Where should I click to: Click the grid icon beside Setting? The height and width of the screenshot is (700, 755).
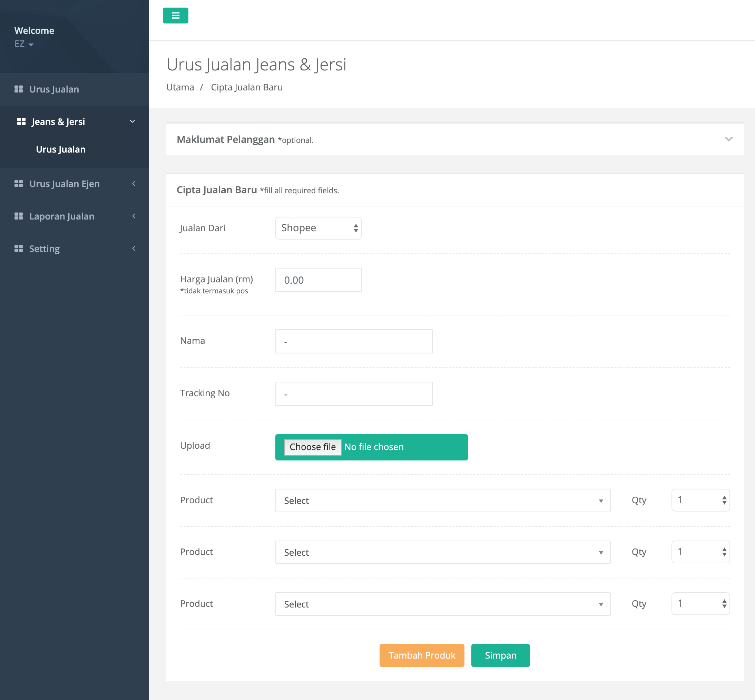tap(19, 249)
